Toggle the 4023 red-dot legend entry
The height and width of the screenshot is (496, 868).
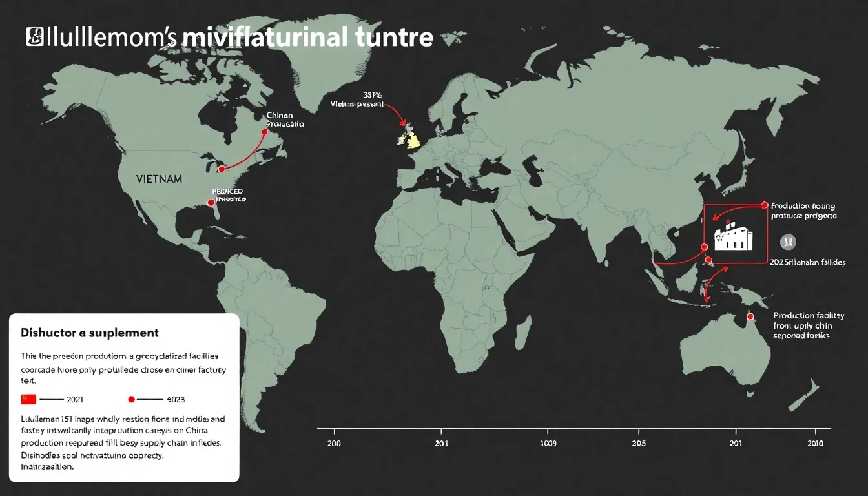tap(155, 399)
